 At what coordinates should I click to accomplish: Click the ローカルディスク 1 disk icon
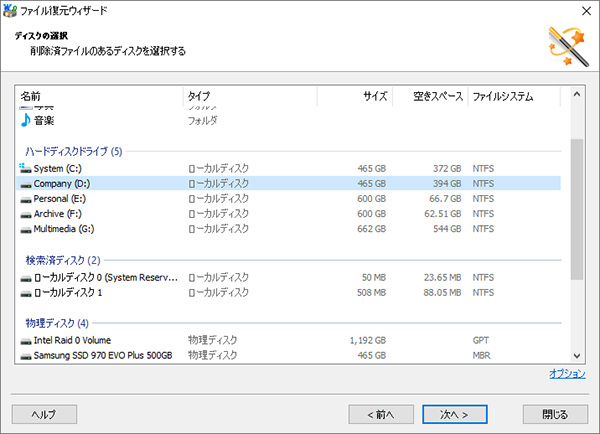pyautogui.click(x=26, y=293)
